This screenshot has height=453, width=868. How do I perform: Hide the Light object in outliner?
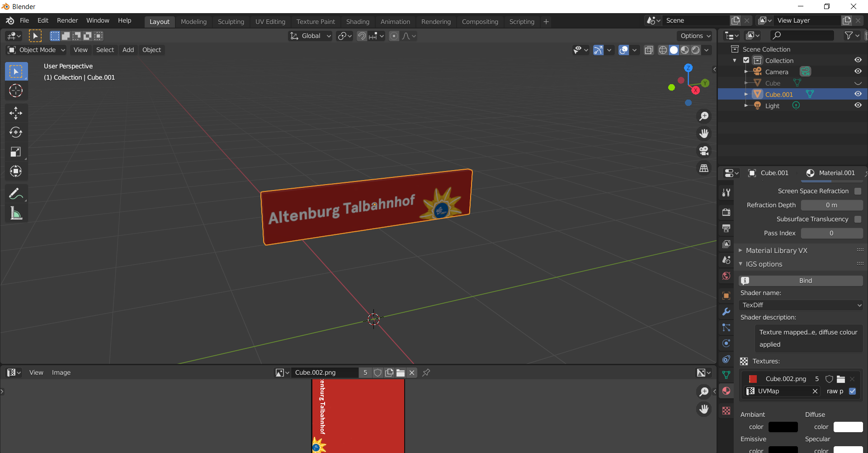858,105
